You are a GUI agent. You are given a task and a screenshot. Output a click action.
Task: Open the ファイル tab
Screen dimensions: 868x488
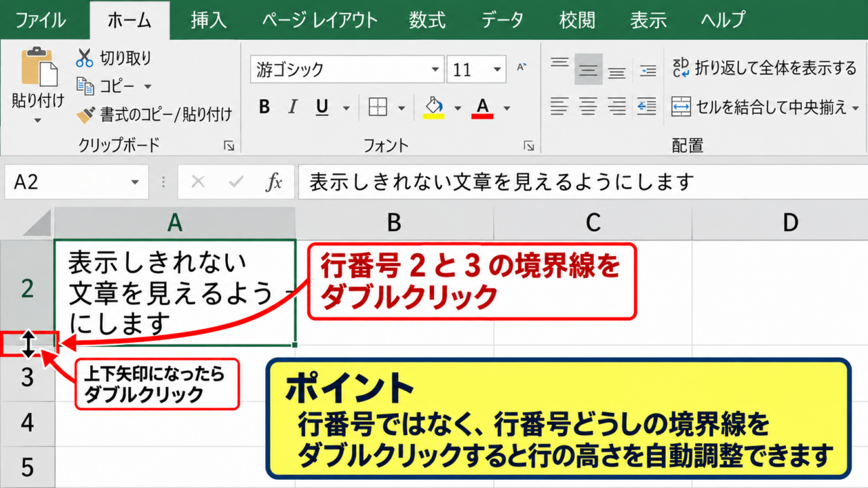click(x=42, y=20)
